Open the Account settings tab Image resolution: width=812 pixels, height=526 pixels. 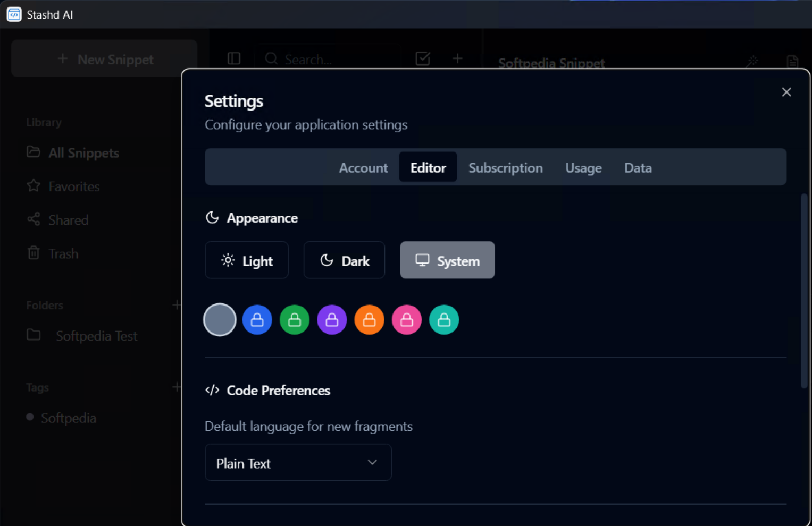pyautogui.click(x=364, y=167)
